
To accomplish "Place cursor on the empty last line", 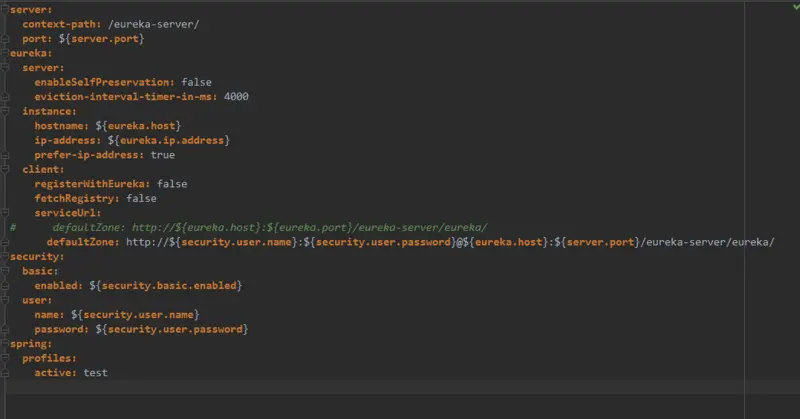I will [374, 387].
